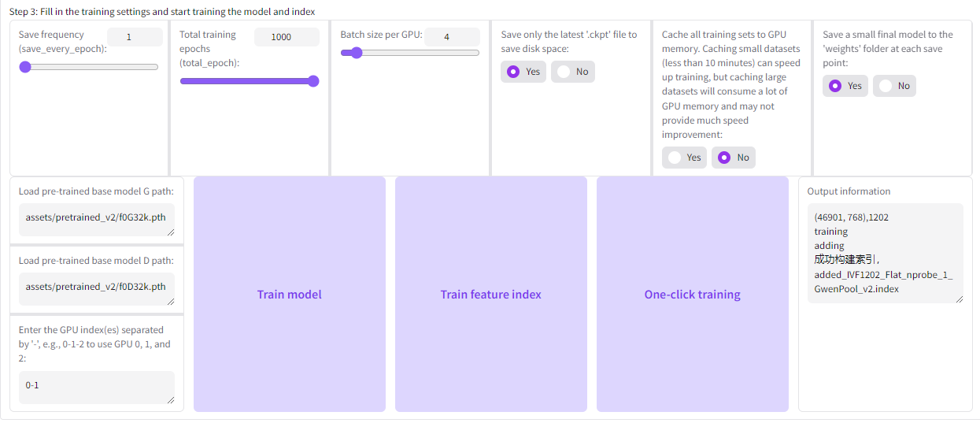980x423 pixels.
Task: Click the 'Load pre-trained base model D path:' label
Action: (96, 261)
